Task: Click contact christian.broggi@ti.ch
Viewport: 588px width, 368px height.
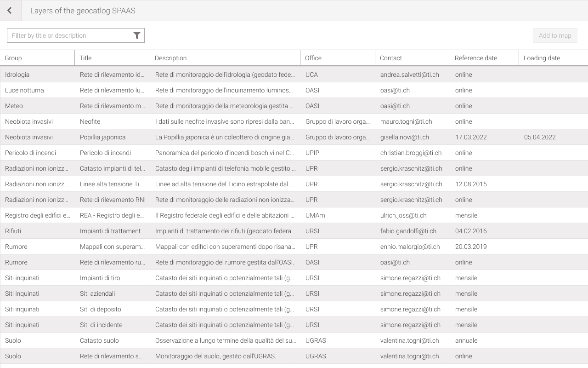Action: coord(411,153)
